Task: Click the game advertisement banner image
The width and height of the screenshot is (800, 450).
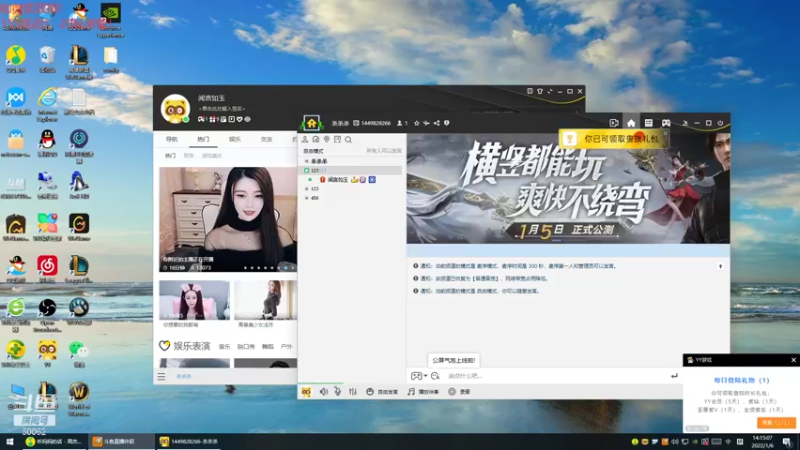Action: point(568,189)
